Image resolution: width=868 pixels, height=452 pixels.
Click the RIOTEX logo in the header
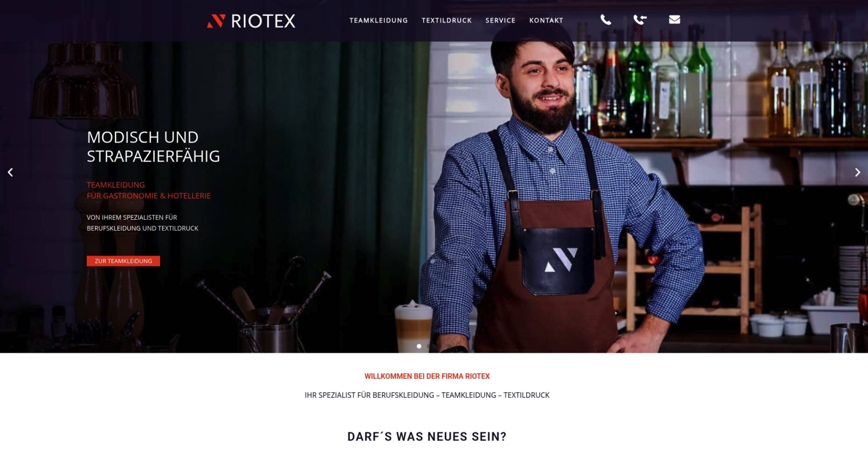[251, 21]
